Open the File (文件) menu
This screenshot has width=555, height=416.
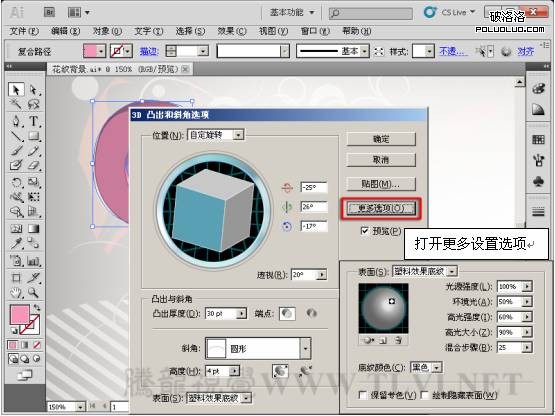click(23, 32)
